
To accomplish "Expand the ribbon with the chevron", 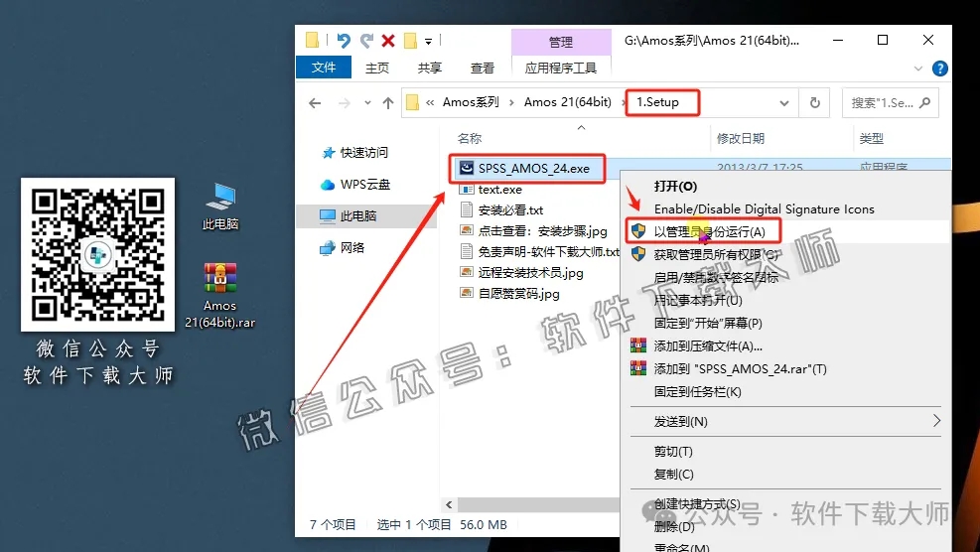I will pyautogui.click(x=918, y=69).
